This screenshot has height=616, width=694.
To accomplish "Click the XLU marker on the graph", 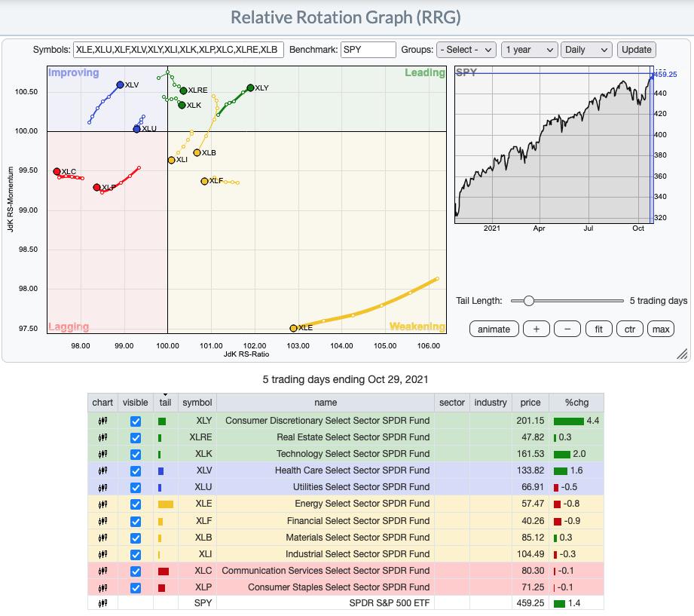I will 136,129.
